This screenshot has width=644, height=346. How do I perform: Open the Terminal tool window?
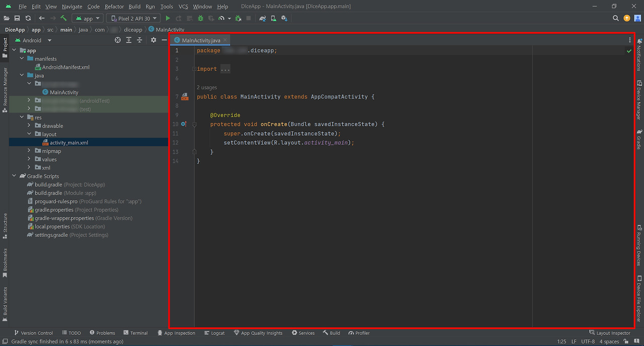[x=135, y=333]
